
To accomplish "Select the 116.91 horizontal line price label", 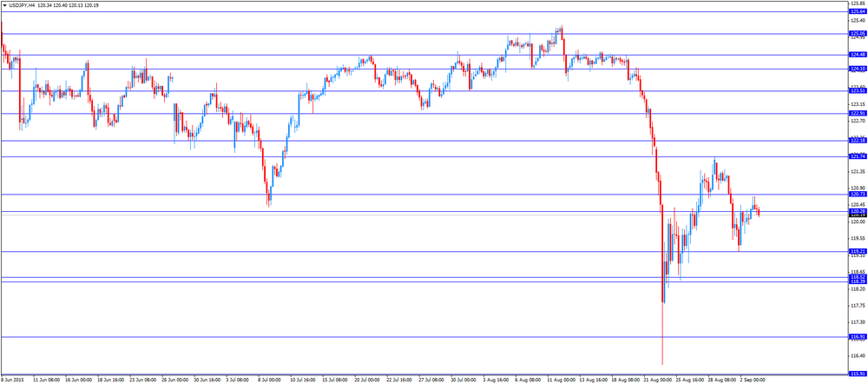I will pyautogui.click(x=858, y=337).
